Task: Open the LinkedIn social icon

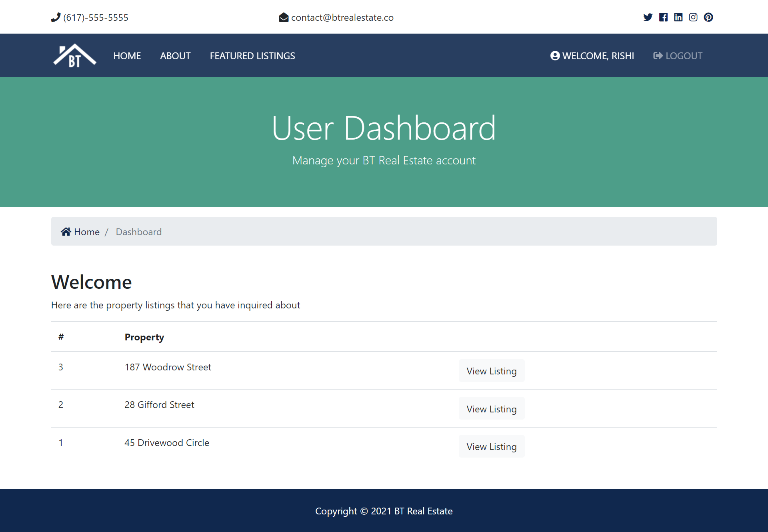Action: click(x=678, y=17)
